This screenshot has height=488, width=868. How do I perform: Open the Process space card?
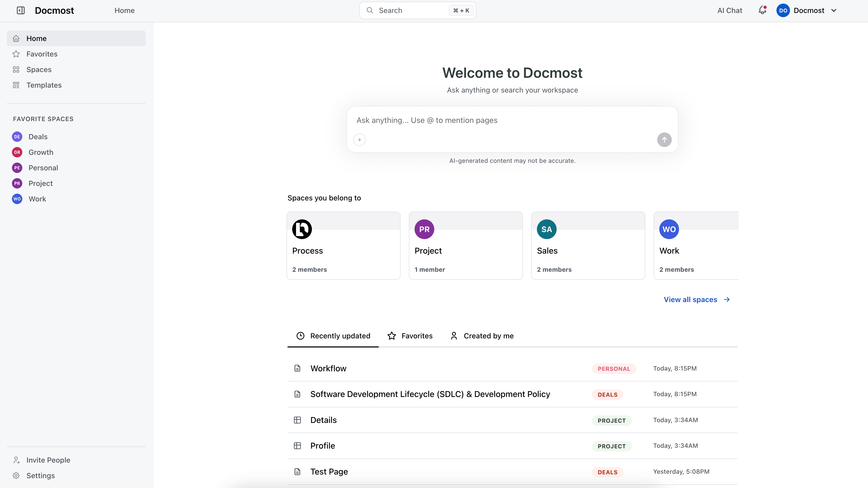coord(343,246)
